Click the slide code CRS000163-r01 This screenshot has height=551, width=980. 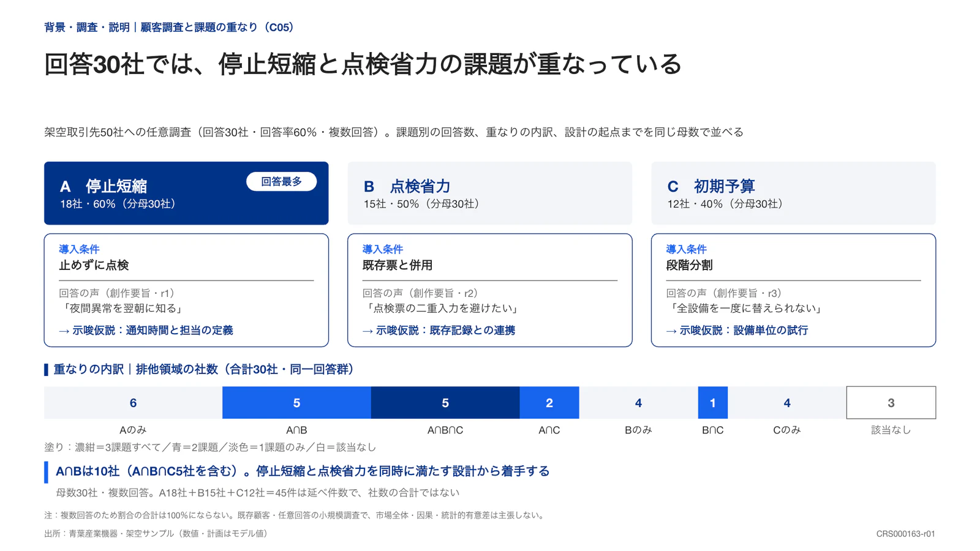coord(905,534)
